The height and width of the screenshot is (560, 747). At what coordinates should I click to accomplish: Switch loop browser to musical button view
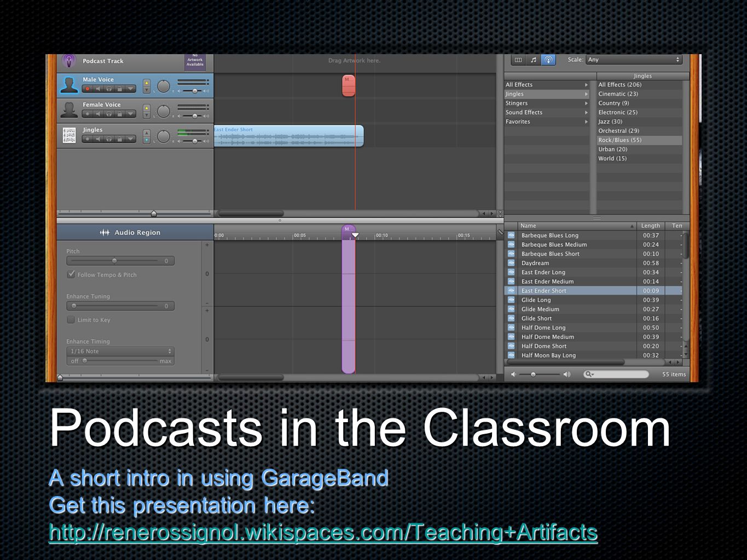coord(534,60)
